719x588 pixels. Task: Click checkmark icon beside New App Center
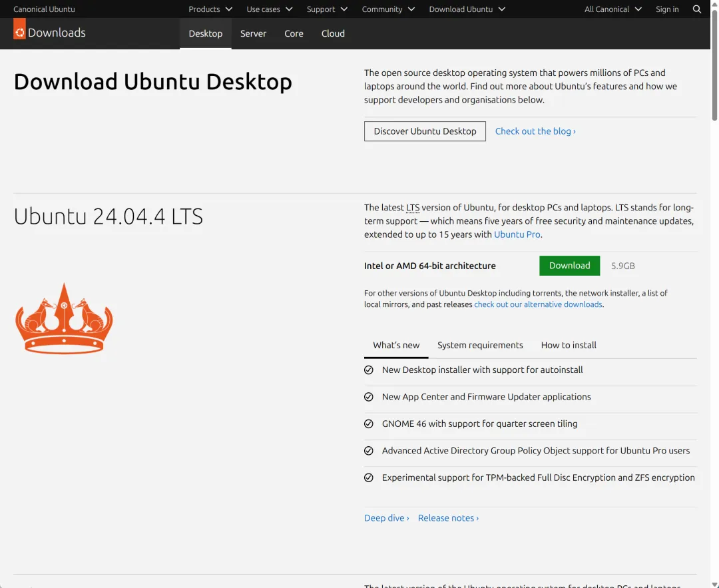point(369,397)
